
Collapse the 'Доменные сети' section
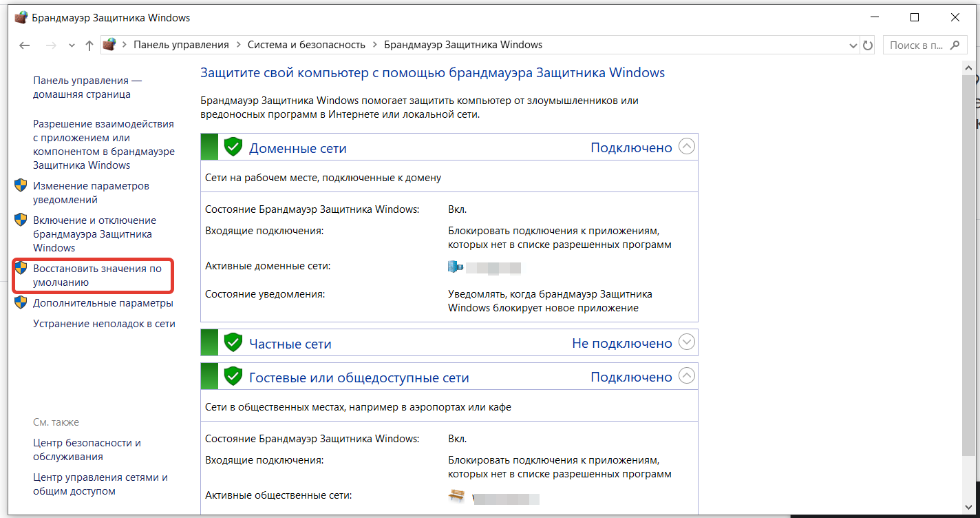687,147
